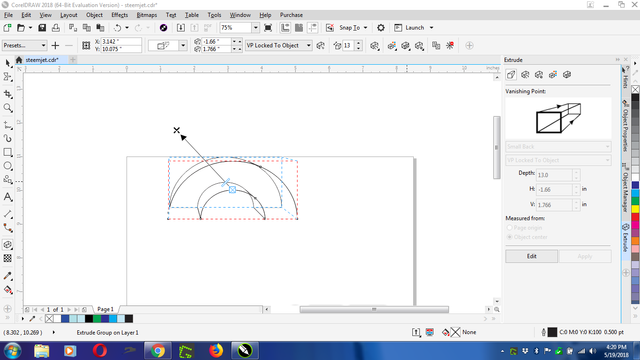Expand the Presets dropdown
The image size is (640, 360).
(x=24, y=45)
